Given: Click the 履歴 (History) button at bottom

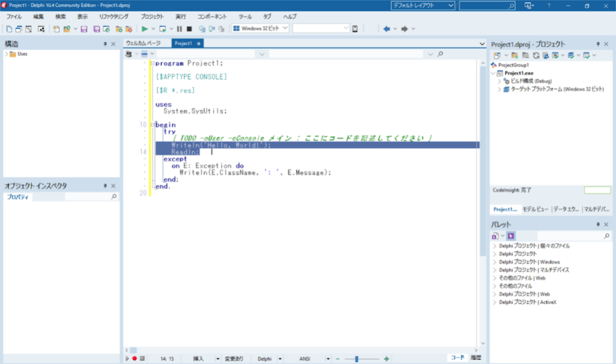Looking at the screenshot, I should pos(476,358).
